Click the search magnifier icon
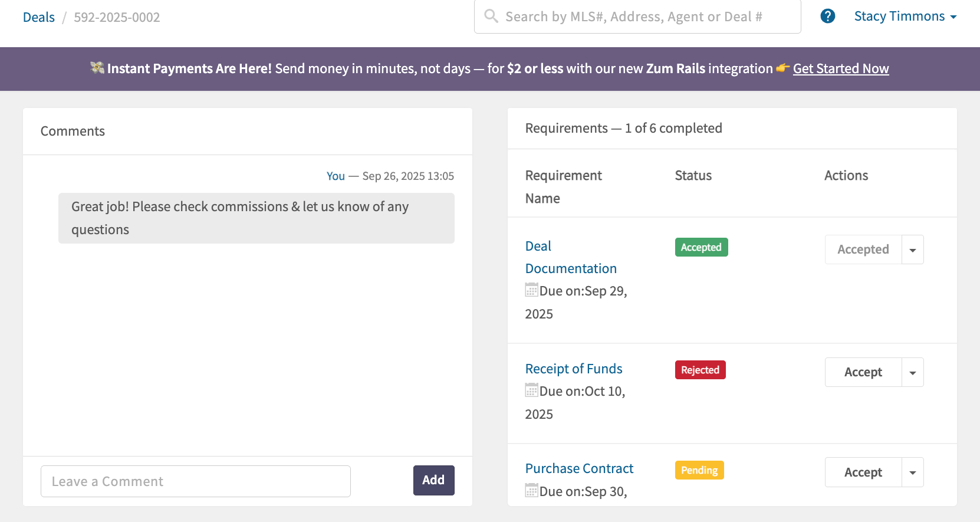This screenshot has height=522, width=980. [491, 16]
